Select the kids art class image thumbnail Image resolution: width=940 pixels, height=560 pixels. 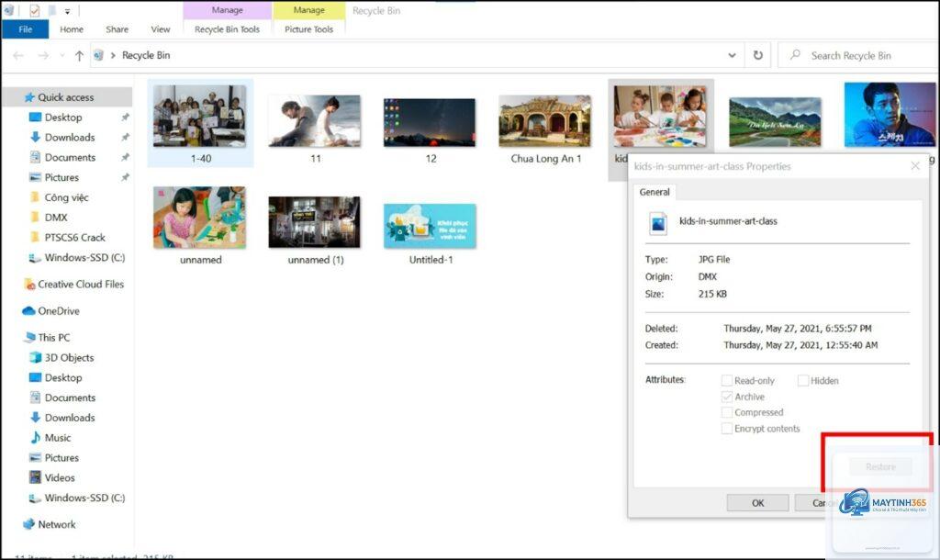[x=660, y=116]
